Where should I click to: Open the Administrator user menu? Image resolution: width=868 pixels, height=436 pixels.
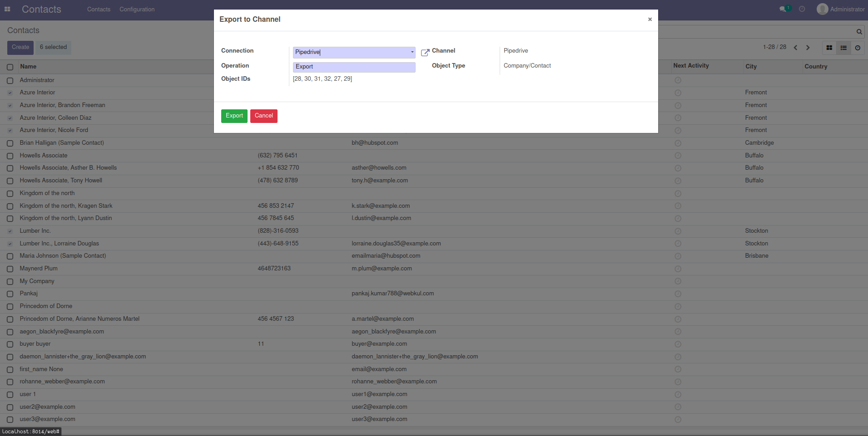click(x=840, y=9)
